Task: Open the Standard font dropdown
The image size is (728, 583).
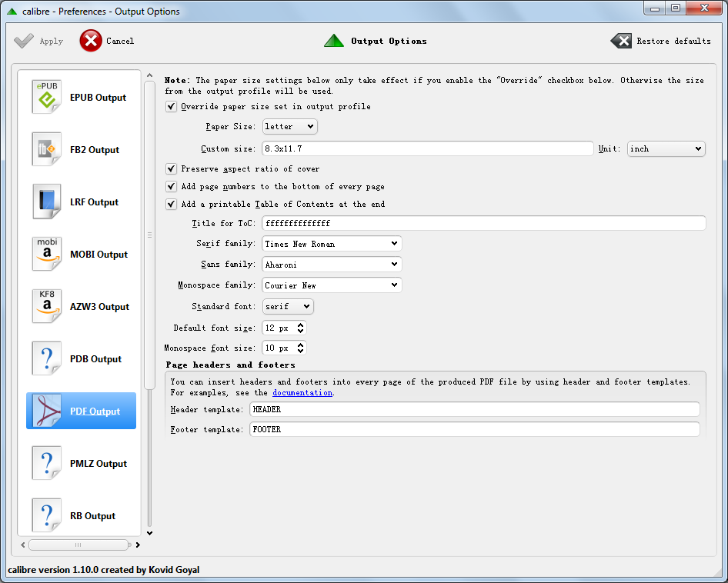Action: [x=288, y=306]
